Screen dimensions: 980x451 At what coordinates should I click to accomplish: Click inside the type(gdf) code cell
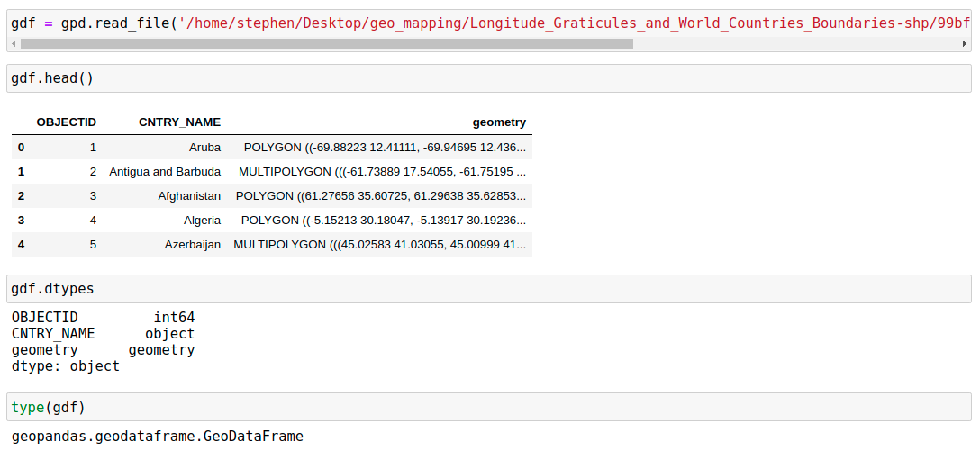coord(486,407)
